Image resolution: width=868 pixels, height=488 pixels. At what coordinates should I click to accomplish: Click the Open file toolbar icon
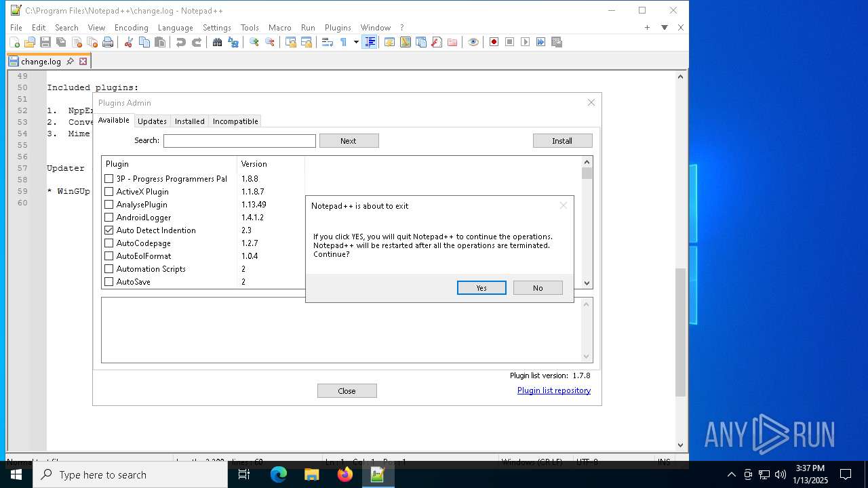[x=30, y=42]
